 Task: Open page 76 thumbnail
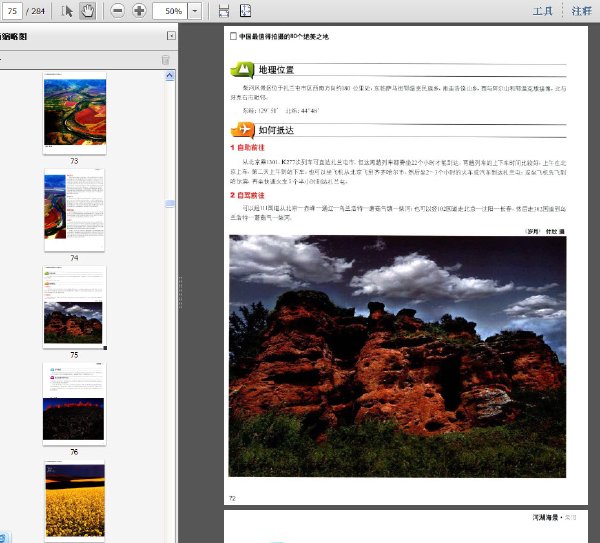click(74, 404)
